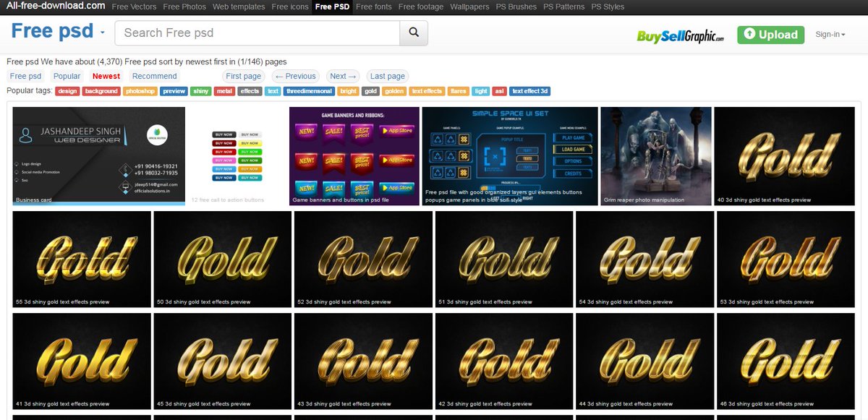Filter by the 'background' tag
868x420 pixels.
pos(101,91)
